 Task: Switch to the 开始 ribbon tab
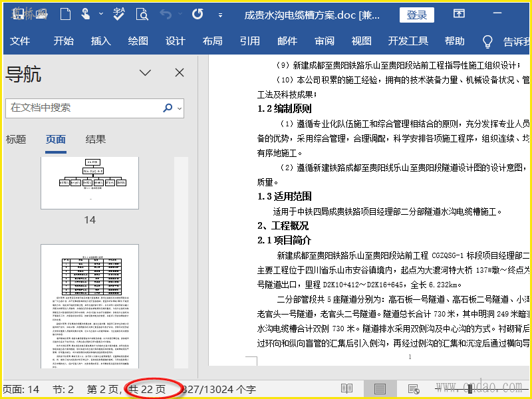[63, 41]
